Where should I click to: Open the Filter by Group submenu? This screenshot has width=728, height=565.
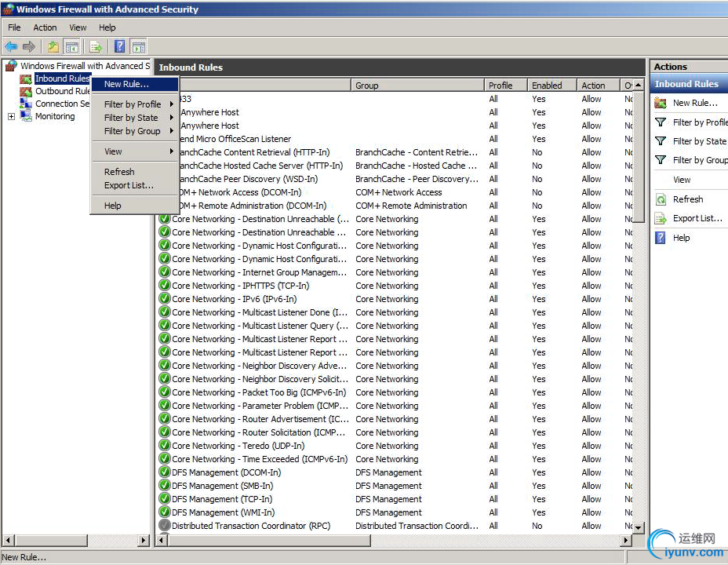pos(133,131)
